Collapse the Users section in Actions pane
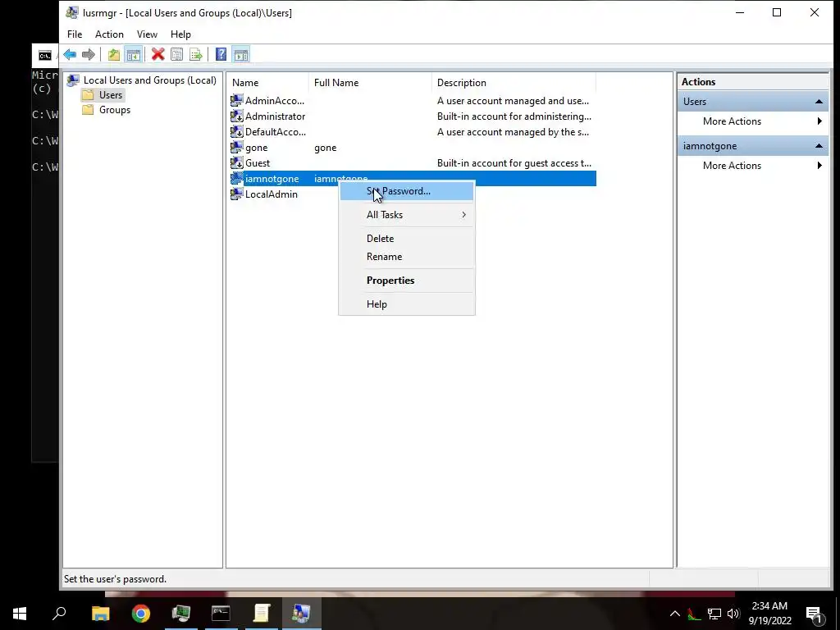The height and width of the screenshot is (630, 840). coord(819,101)
